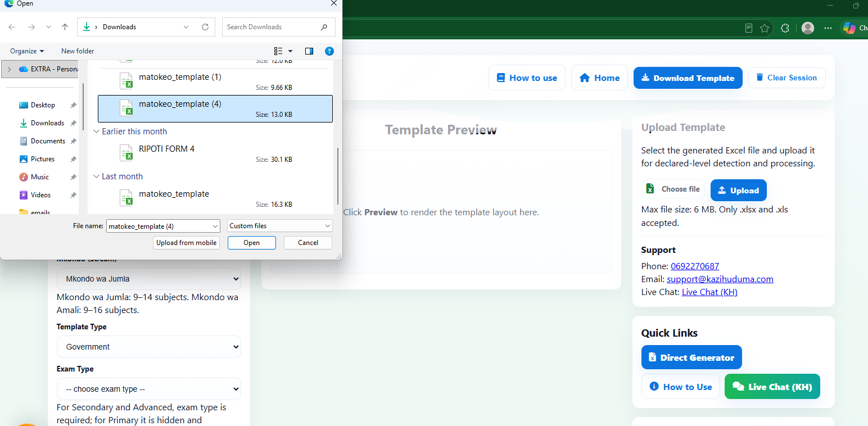Open browser settings three-dots menu
Viewport: 868px width, 426px height.
828,28
